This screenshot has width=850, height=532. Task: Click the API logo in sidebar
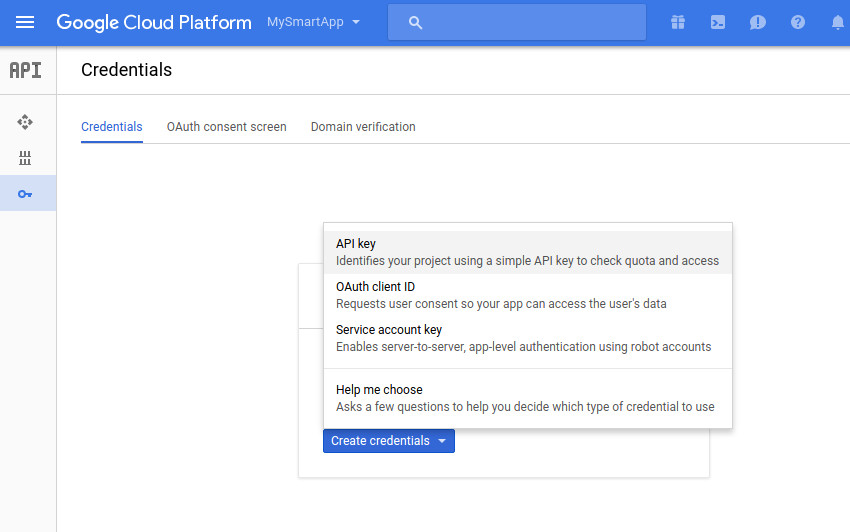[25, 70]
